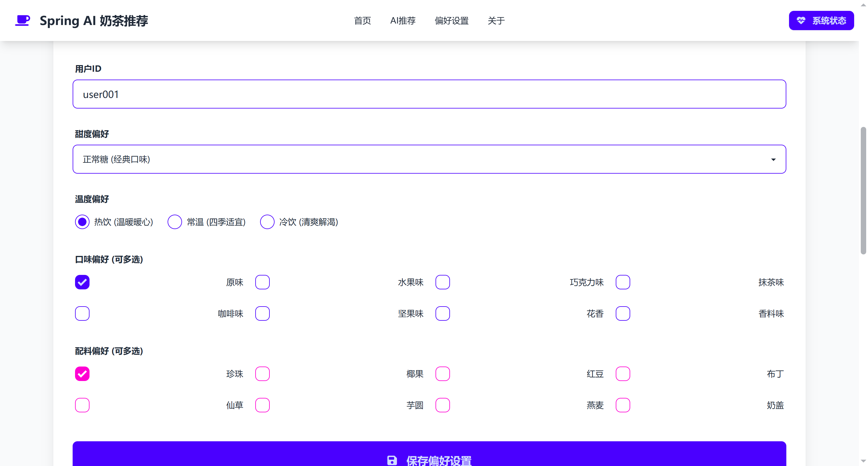
Task: Uncheck the 珍珠 topping checkbox
Action: click(82, 374)
